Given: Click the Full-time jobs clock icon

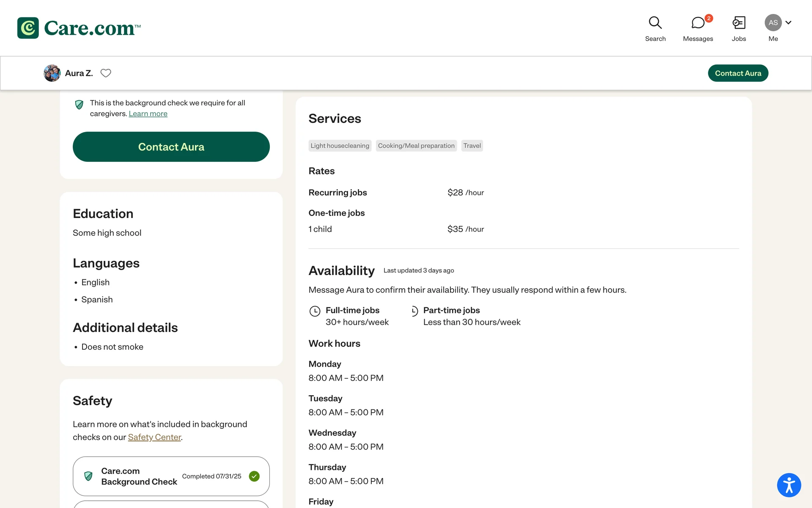Looking at the screenshot, I should [315, 311].
